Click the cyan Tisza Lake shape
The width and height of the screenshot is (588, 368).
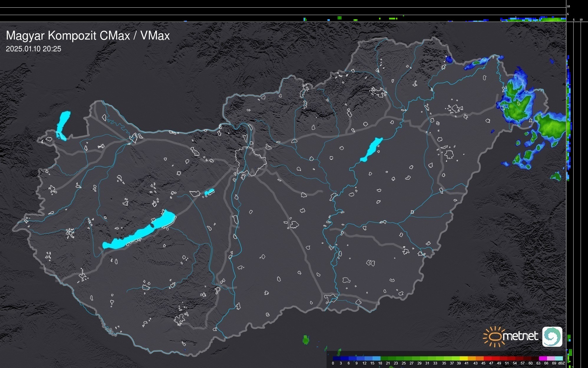tap(371, 150)
